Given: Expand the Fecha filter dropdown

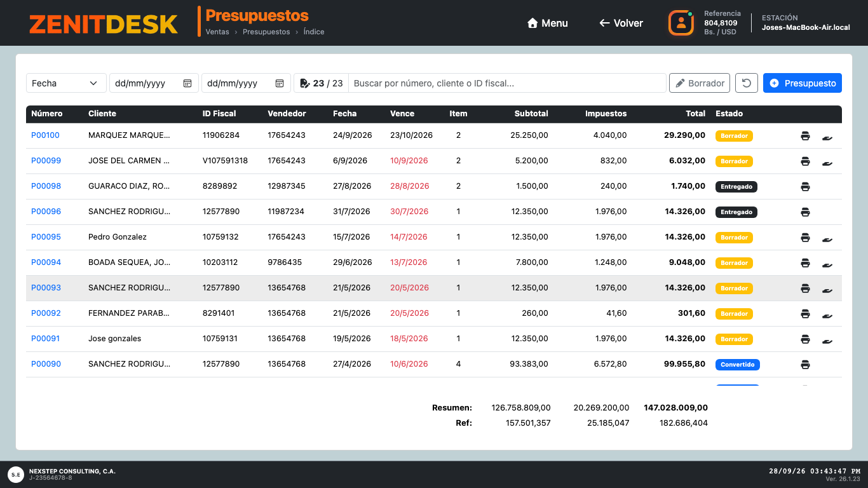Looking at the screenshot, I should pyautogui.click(x=66, y=83).
